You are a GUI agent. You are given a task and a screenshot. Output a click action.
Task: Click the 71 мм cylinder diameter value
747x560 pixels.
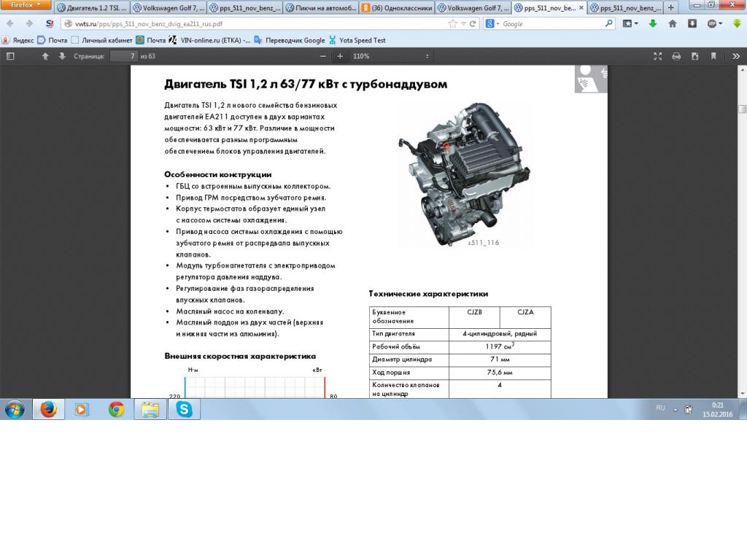(x=500, y=359)
